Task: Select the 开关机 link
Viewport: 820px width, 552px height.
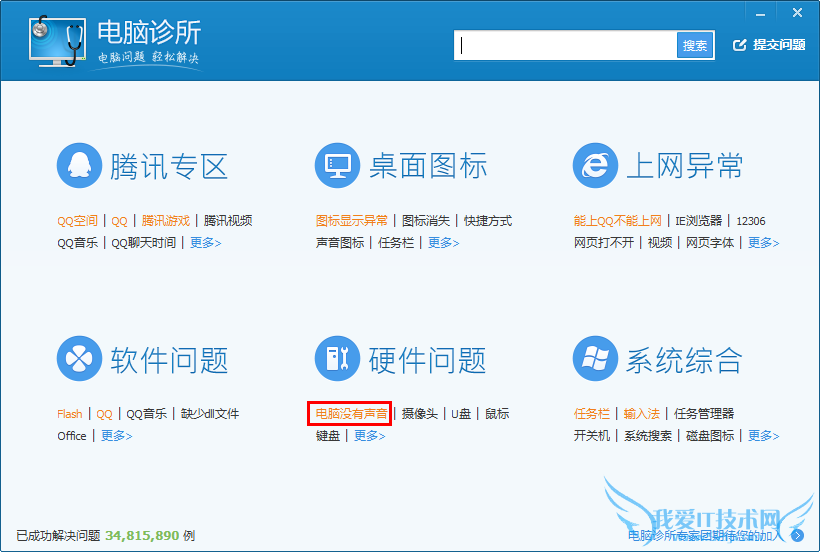Action: [591, 435]
